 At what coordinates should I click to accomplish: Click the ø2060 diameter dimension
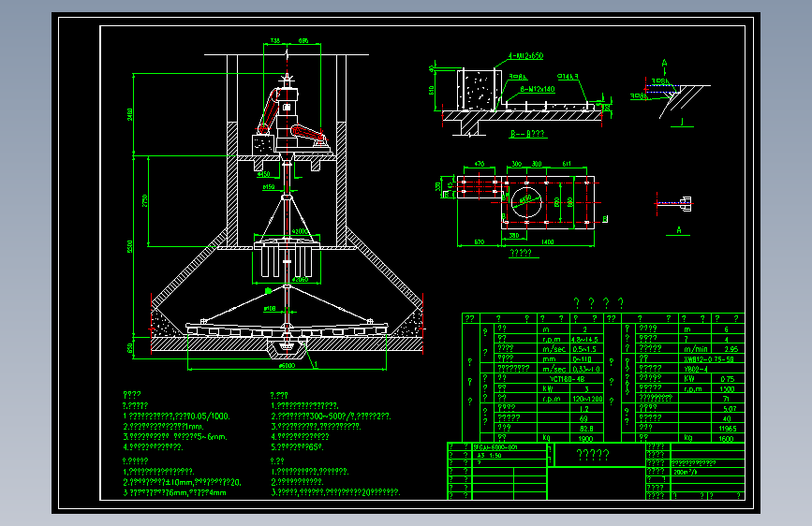pyautogui.click(x=300, y=280)
